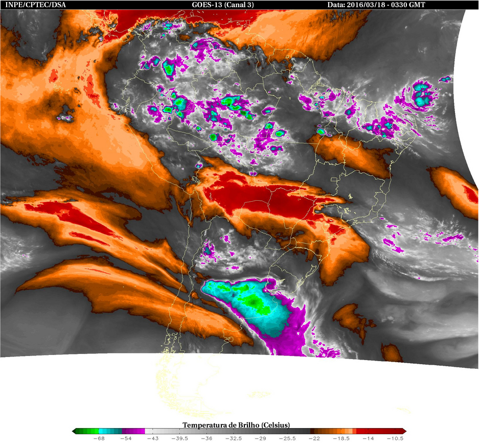Click the cyan cloud cluster over the northeast Atlantic
Image resolution: width=479 pixels, height=448 pixels.
(424, 95)
